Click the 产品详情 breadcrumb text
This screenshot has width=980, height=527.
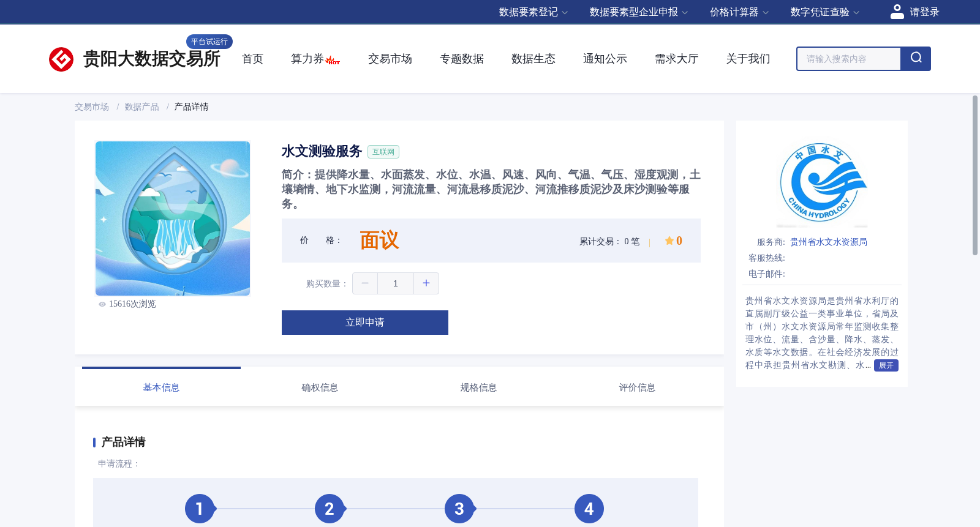(192, 107)
